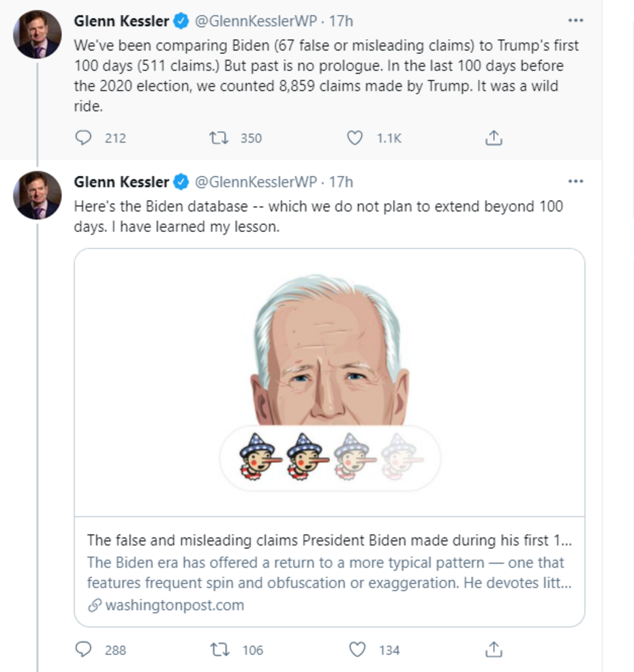Open the washingtonpost.com article link
634x672 pixels.
tap(174, 605)
